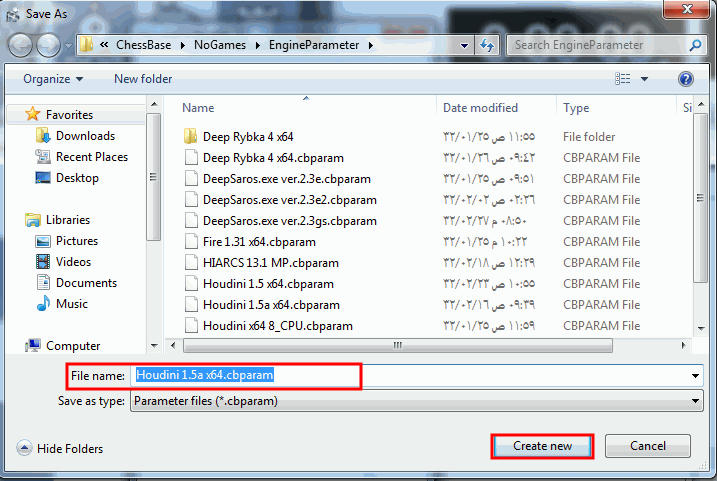The image size is (717, 481).
Task: Click the file list horizontal scrollbar
Action: tap(397, 345)
